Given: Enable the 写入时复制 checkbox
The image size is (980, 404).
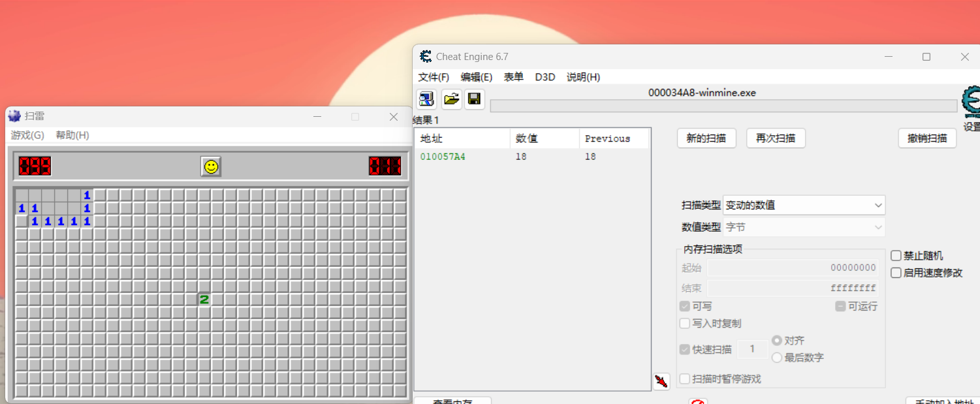Looking at the screenshot, I should click(685, 323).
